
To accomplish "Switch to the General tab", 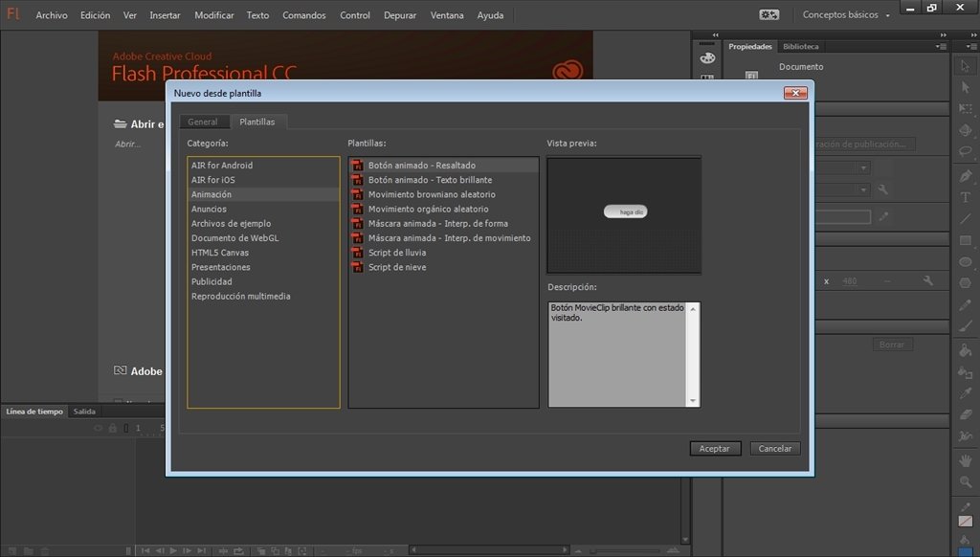I will 203,122.
